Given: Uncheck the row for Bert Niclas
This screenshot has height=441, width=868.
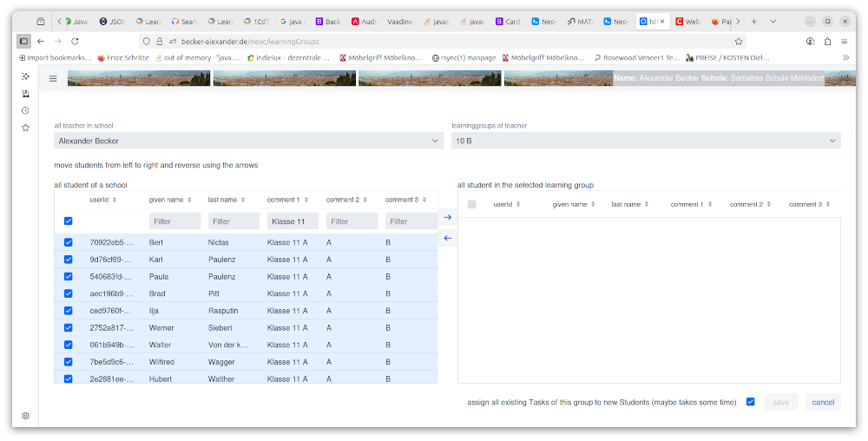Looking at the screenshot, I should tap(68, 242).
